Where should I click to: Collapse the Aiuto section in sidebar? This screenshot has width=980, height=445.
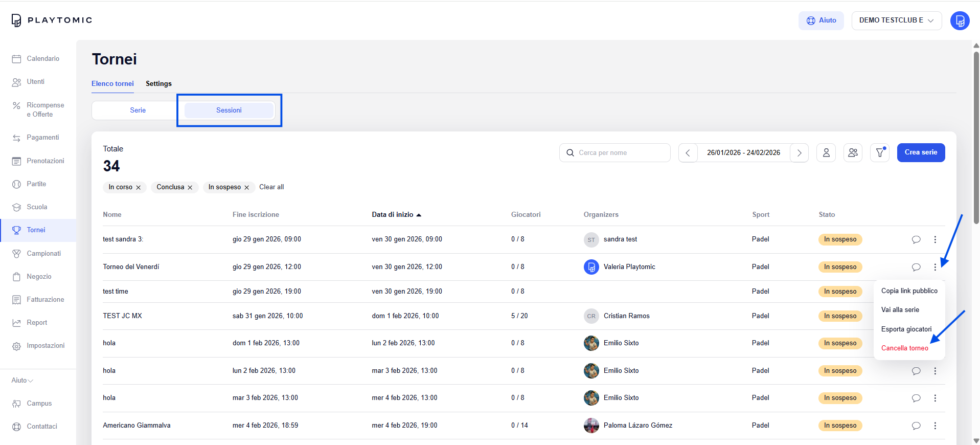point(22,381)
